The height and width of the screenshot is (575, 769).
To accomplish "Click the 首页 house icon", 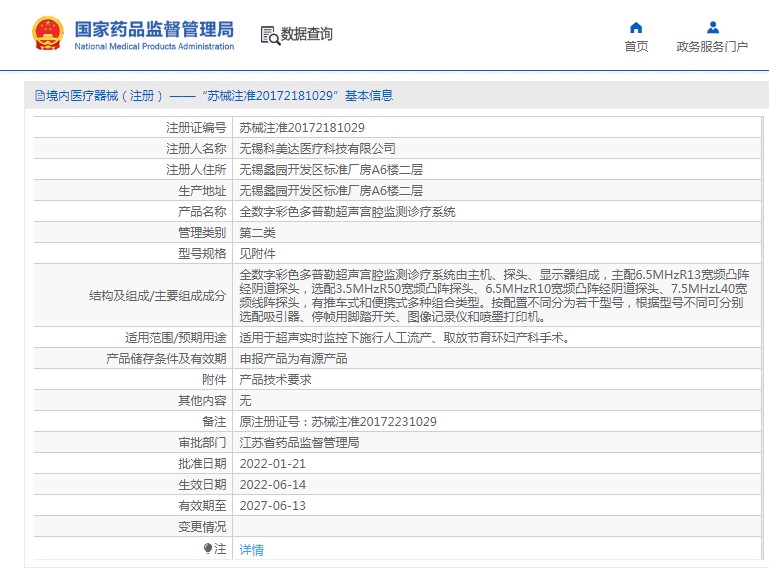I will 636,27.
